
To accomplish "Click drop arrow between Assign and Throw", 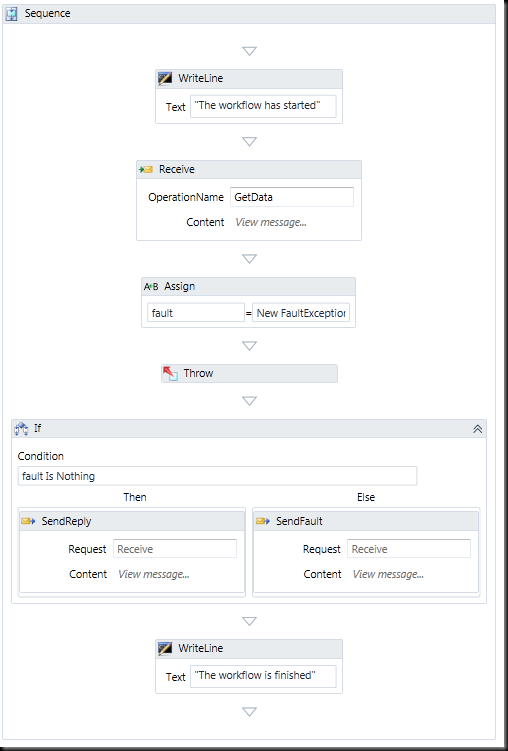I will pos(249,346).
